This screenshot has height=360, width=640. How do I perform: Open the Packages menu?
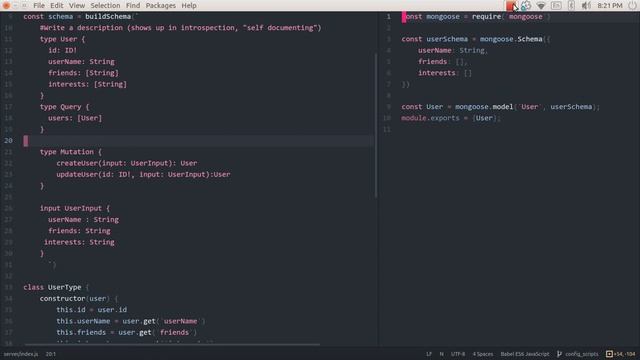(160, 5)
